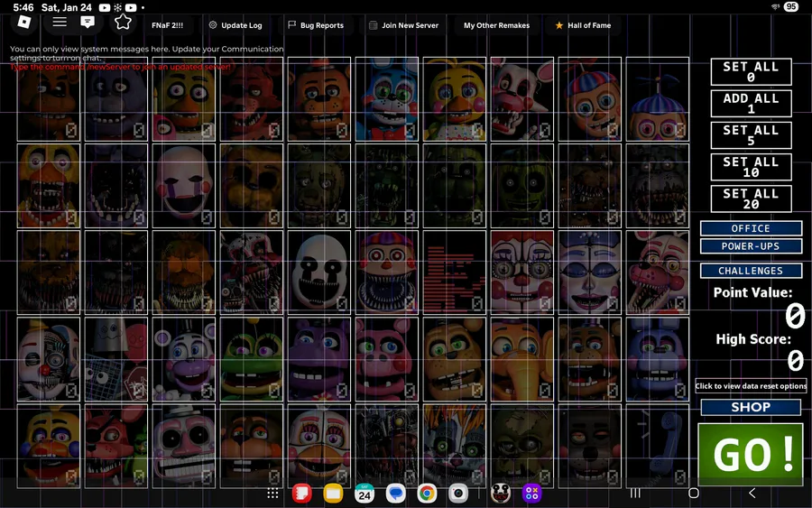Image resolution: width=812 pixels, height=508 pixels.
Task: Open the blue messages app in taskbar
Action: 396,494
